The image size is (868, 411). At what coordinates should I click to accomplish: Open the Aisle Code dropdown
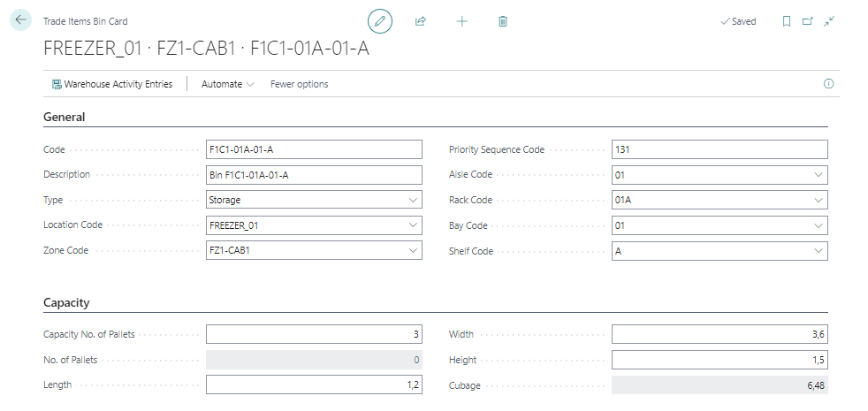coord(819,175)
